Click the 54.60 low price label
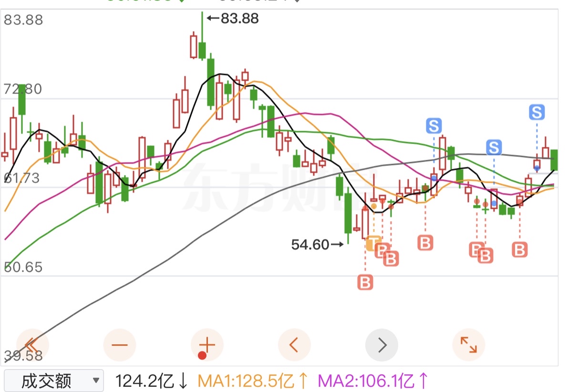567x392 pixels. click(310, 245)
